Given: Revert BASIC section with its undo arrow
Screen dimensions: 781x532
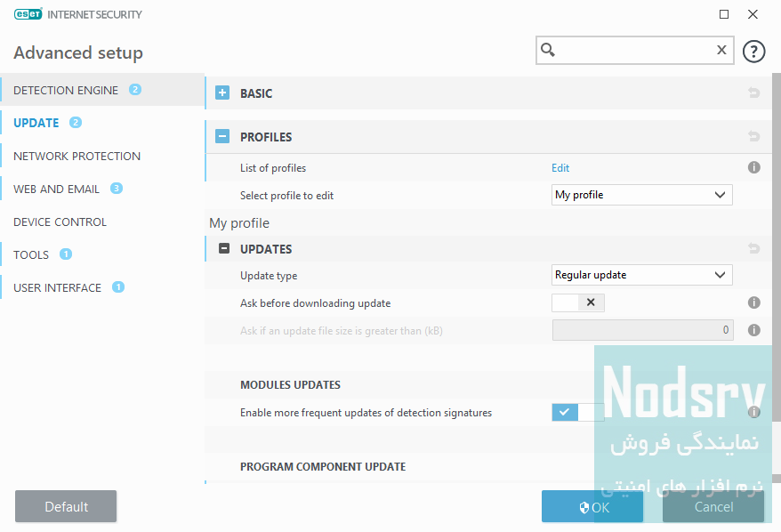Looking at the screenshot, I should pyautogui.click(x=753, y=93).
